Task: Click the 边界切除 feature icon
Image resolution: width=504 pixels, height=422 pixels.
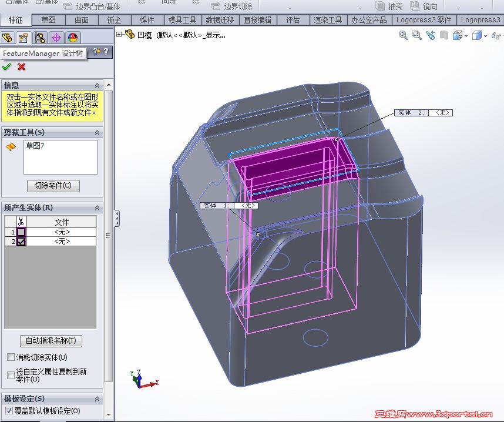Action: point(216,6)
